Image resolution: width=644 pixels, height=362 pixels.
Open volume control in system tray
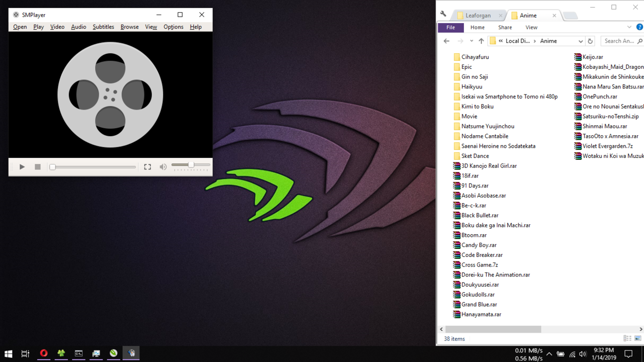point(583,354)
